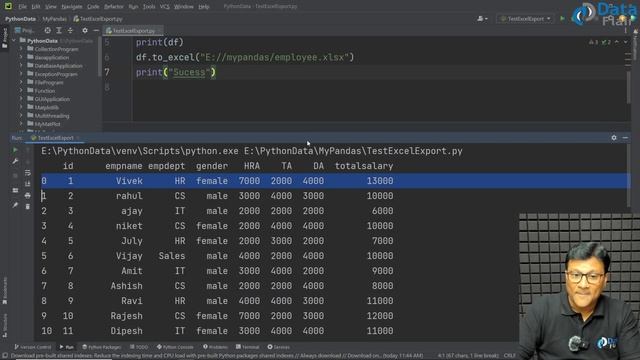The width and height of the screenshot is (640, 360).
Task: Open the TODO tool window
Action: pos(139,347)
